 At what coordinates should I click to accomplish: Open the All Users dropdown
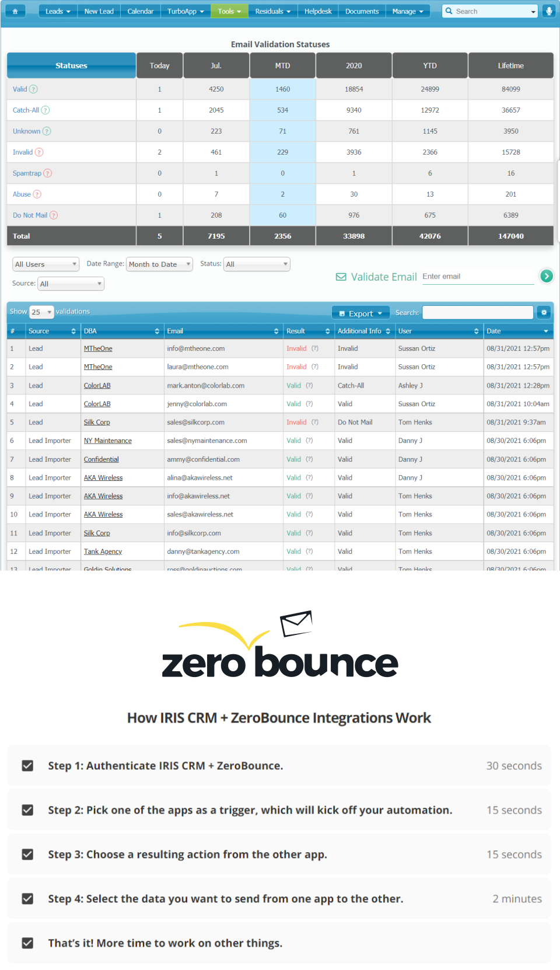coord(46,264)
